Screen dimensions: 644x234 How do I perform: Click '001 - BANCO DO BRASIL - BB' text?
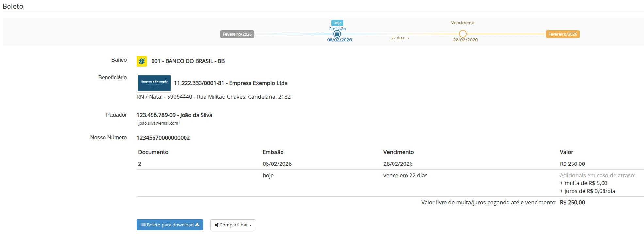[188, 61]
